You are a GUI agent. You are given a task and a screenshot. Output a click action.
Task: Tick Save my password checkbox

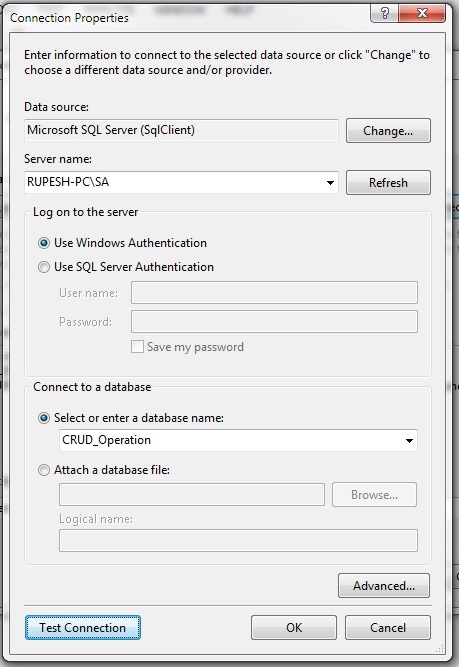point(137,347)
